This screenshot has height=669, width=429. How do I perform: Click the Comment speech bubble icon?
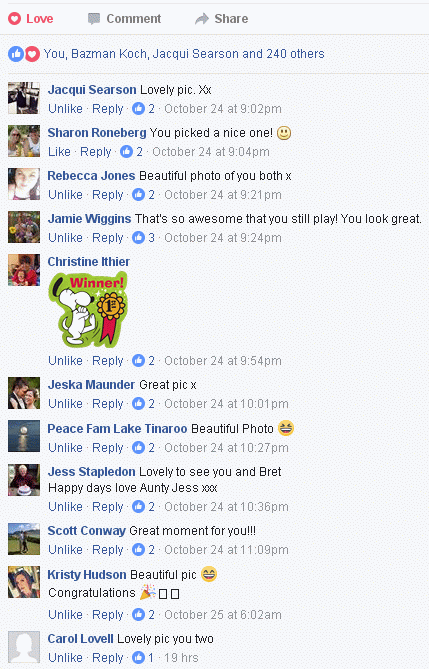pos(94,19)
